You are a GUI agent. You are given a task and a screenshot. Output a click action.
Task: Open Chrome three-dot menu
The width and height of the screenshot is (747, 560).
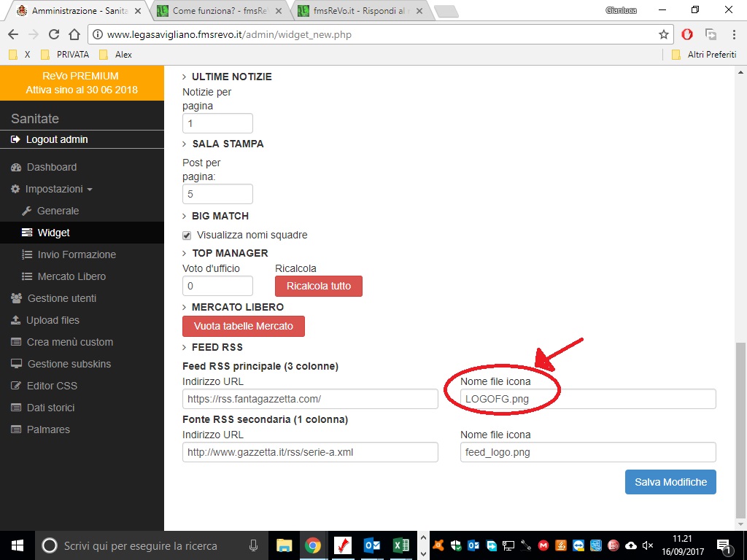(733, 34)
